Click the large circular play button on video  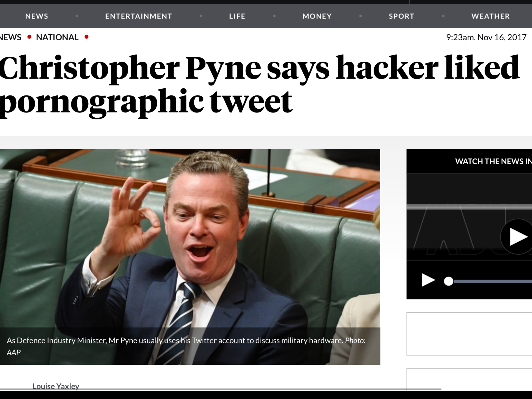(x=516, y=237)
